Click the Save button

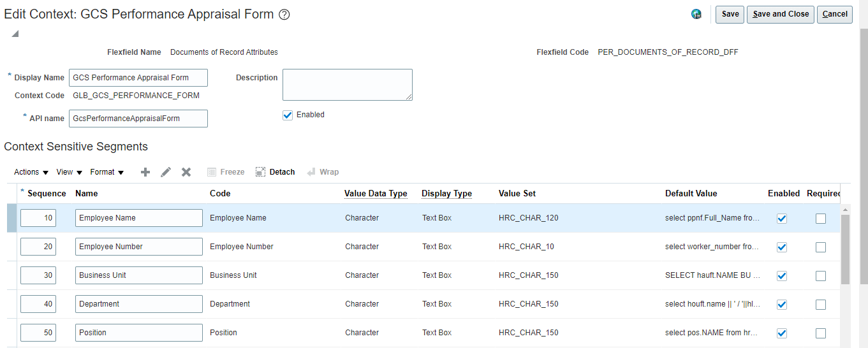click(x=730, y=14)
